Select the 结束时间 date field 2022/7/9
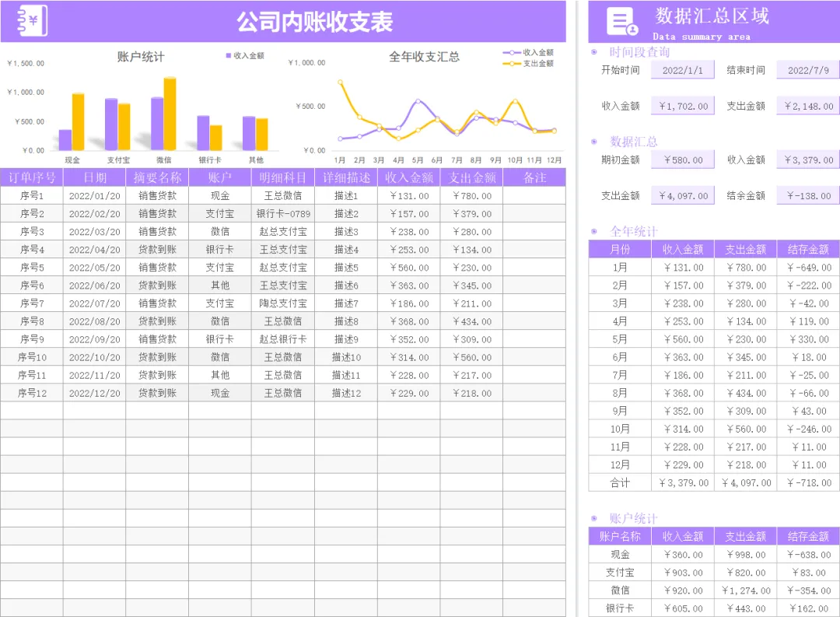This screenshot has height=617, width=840. 808,70
